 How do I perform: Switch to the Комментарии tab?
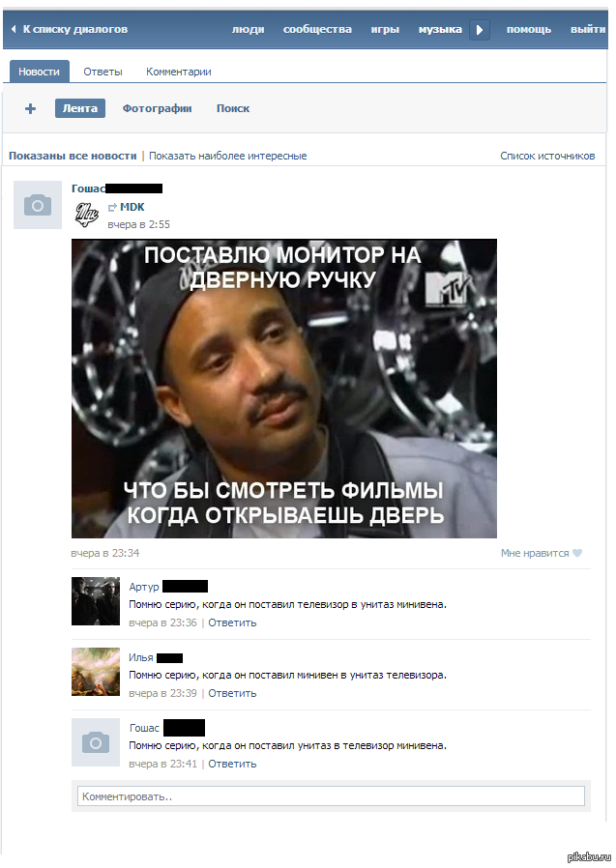178,72
